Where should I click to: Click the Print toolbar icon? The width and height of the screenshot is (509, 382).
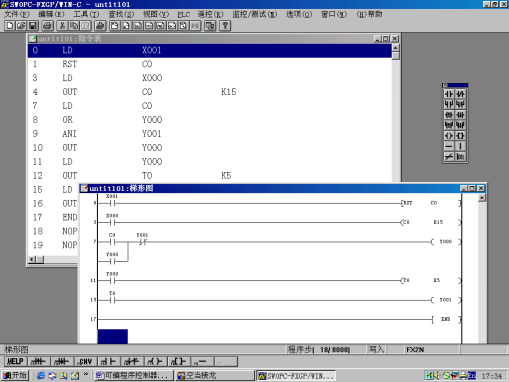pos(48,26)
